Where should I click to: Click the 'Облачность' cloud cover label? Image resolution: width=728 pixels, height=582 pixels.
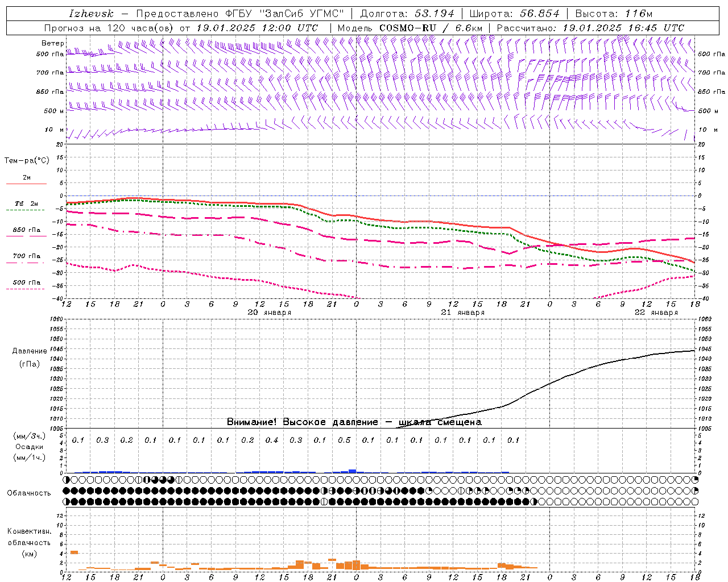click(29, 493)
